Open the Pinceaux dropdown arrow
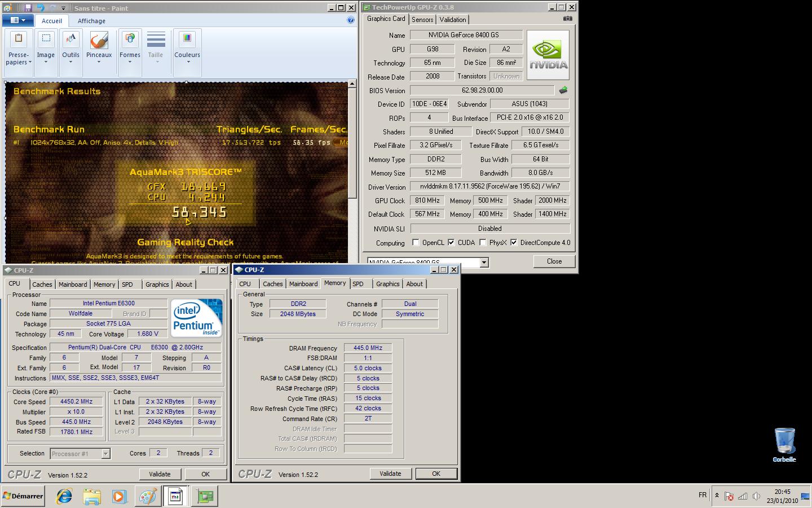812x508 pixels. (99, 62)
